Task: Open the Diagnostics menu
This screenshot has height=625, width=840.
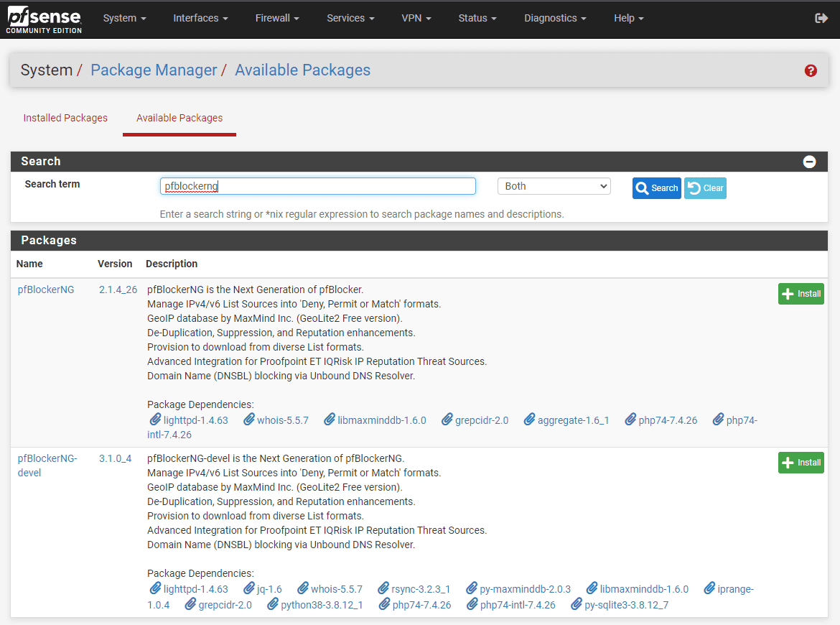Action: coord(555,18)
